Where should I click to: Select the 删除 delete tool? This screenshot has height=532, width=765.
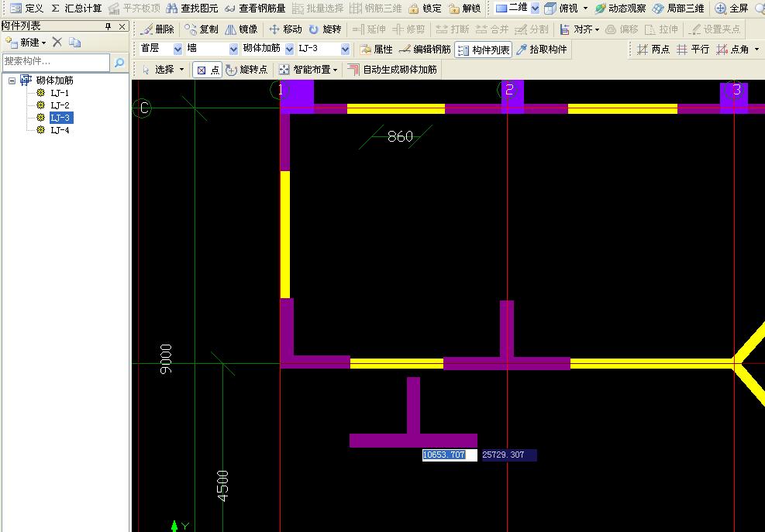click(x=157, y=29)
